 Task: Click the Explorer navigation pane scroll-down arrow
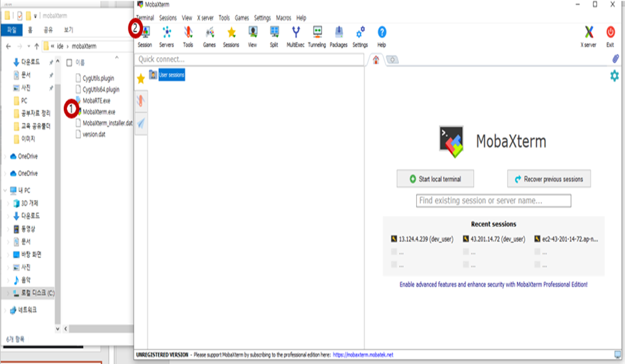point(58,329)
